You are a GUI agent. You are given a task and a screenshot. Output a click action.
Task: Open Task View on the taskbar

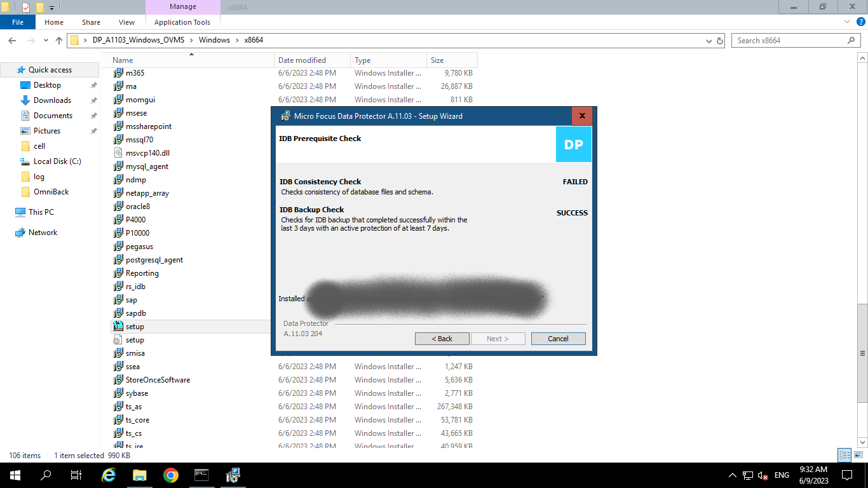point(76,475)
